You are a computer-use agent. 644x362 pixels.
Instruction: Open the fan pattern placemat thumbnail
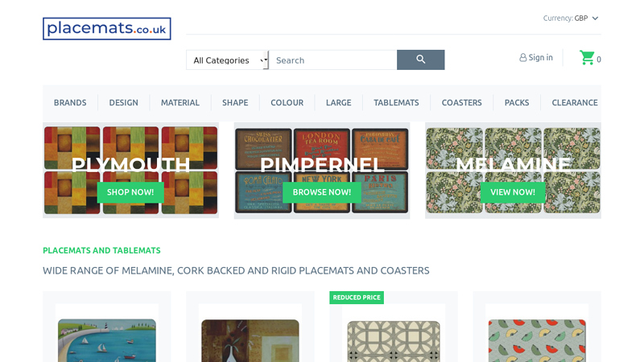click(x=537, y=340)
